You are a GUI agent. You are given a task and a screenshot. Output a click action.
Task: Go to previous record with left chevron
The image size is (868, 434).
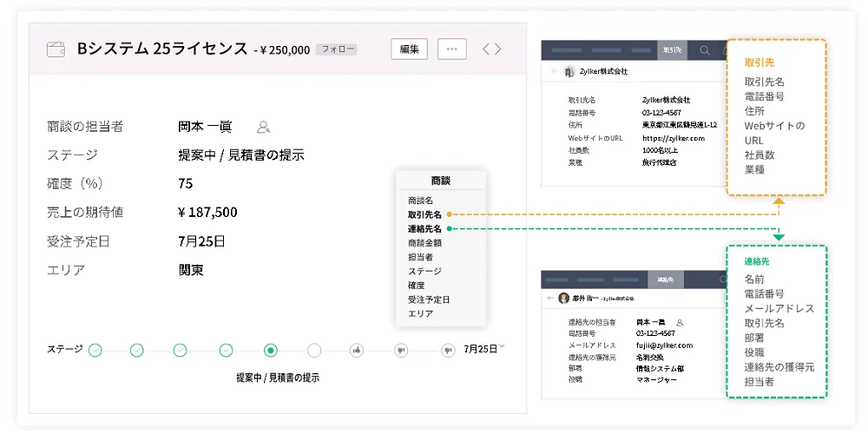click(486, 49)
